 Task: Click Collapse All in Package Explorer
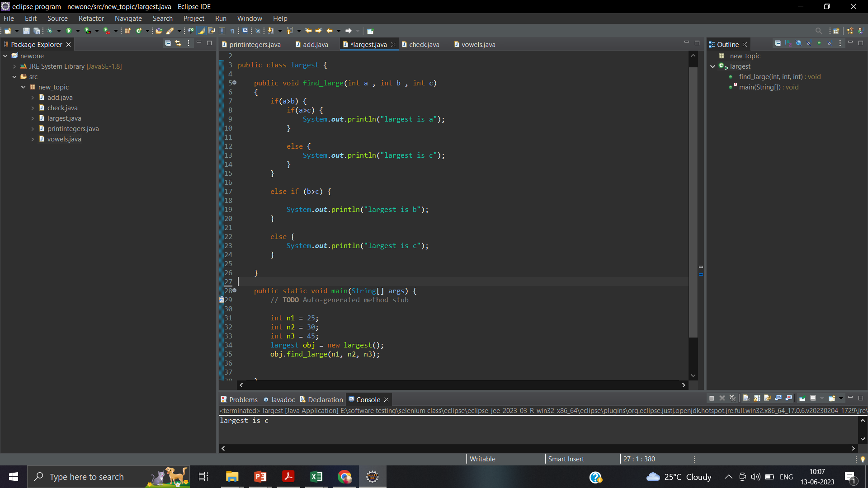(x=168, y=43)
